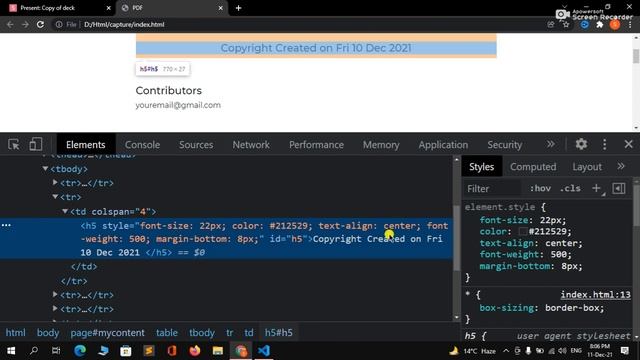
Task: Switch to the Elements tab
Action: click(x=86, y=144)
